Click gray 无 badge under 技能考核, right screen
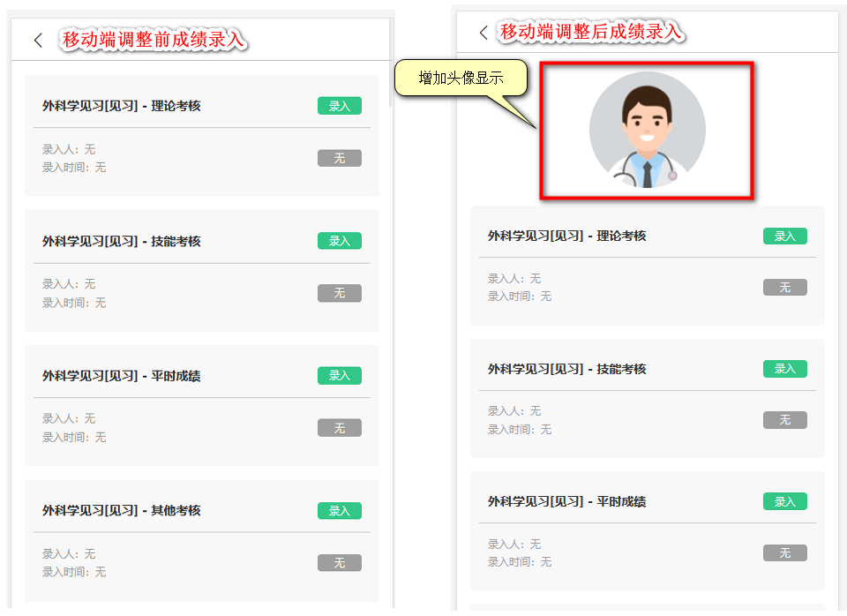The width and height of the screenshot is (847, 616). coord(785,420)
